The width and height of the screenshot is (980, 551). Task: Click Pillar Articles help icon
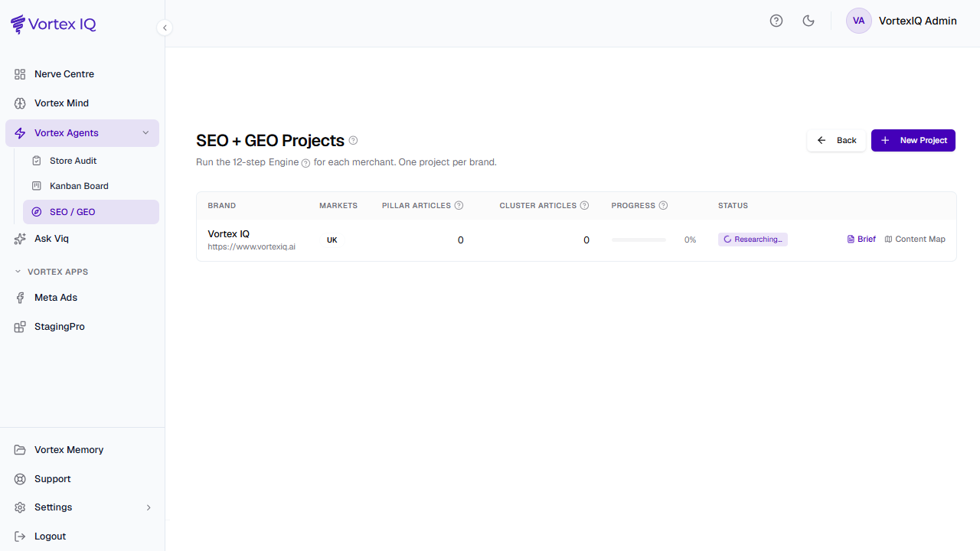tap(459, 205)
